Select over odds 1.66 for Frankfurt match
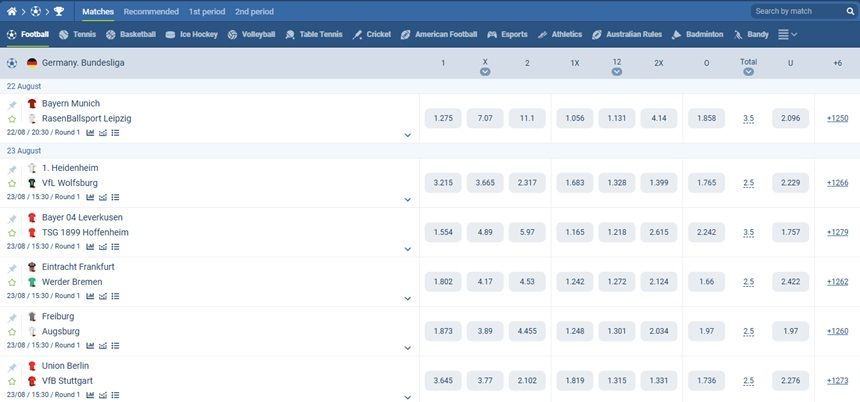860x402 pixels. [706, 282]
